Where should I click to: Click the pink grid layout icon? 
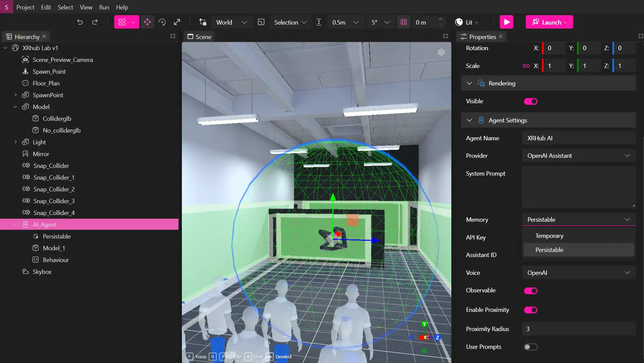pos(122,22)
